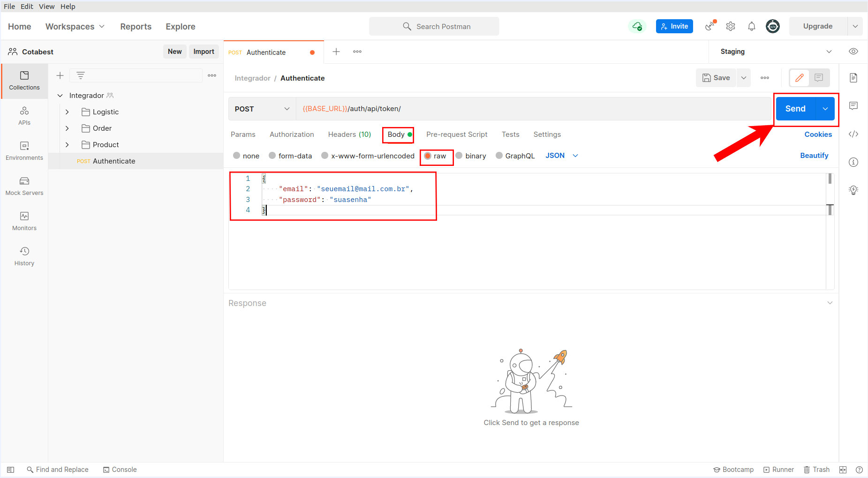Open the View menu
The image size is (868, 478).
[46, 7]
